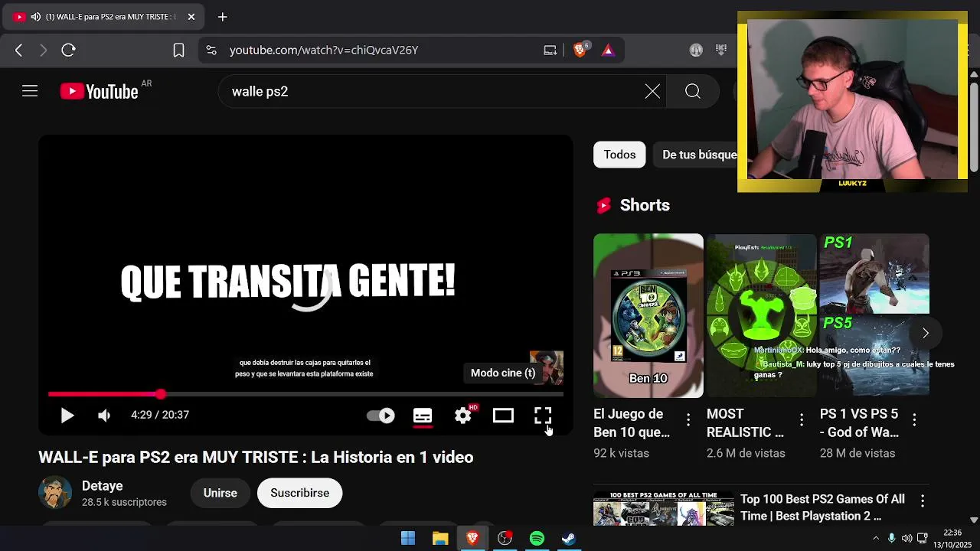Open Brave Rewards triangle icon
Viewport: 980px width, 551px height.
[608, 50]
